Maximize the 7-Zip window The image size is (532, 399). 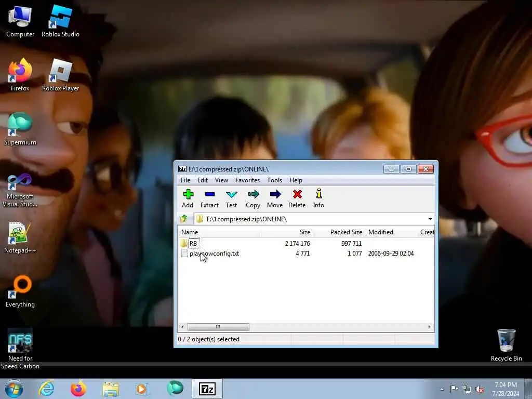(408, 169)
